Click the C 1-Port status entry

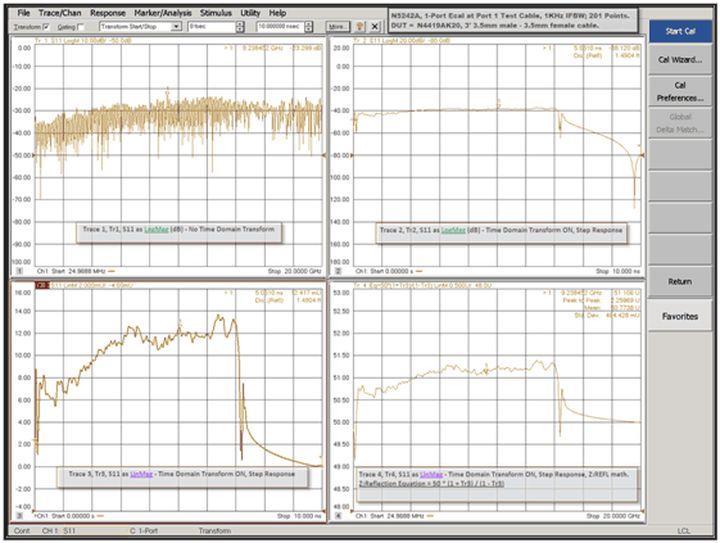tap(144, 531)
